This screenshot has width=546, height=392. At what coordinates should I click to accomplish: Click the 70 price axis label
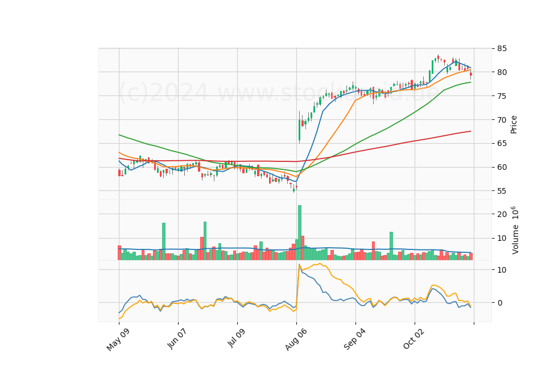click(x=502, y=120)
